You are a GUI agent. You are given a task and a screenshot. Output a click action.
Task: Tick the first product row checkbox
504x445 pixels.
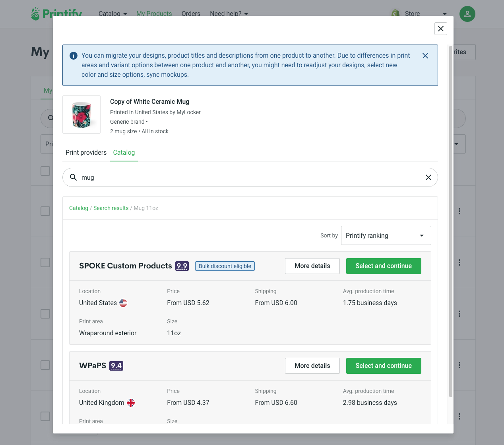coord(45,211)
